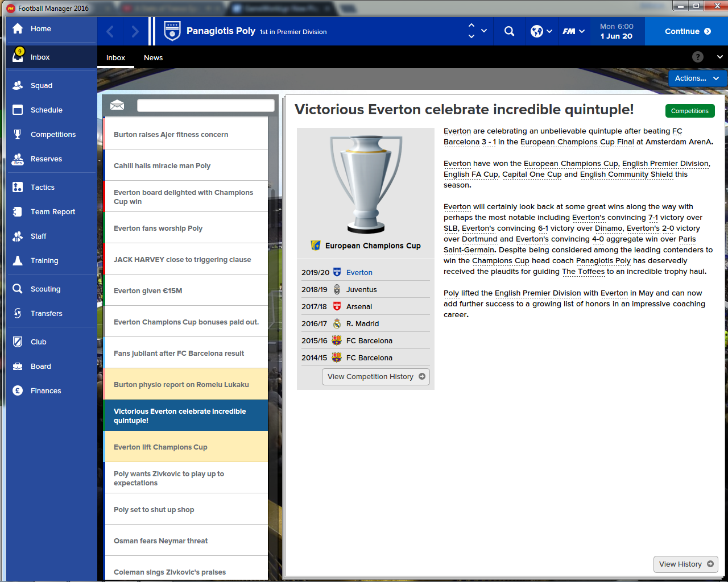
Task: Click the green Competitions tag
Action: point(690,111)
